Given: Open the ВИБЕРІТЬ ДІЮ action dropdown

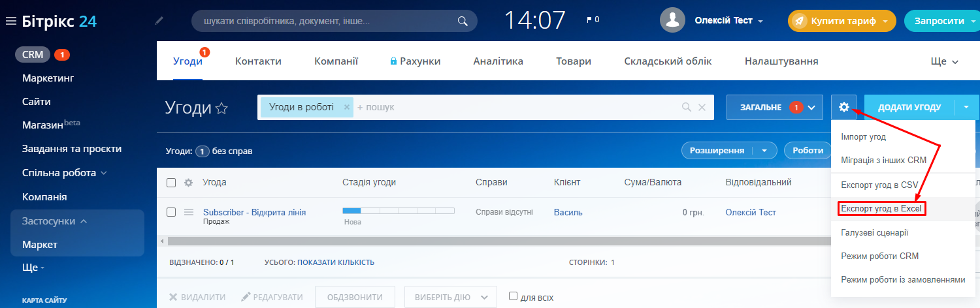Looking at the screenshot, I should (451, 297).
